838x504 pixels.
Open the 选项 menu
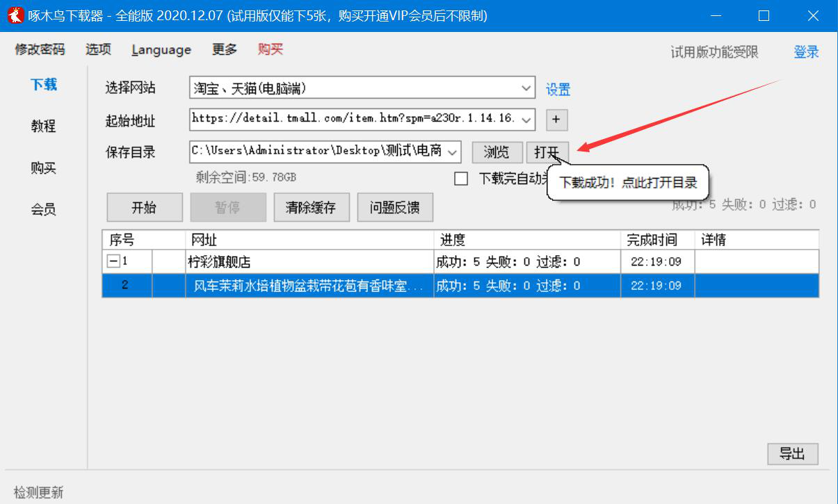click(98, 49)
